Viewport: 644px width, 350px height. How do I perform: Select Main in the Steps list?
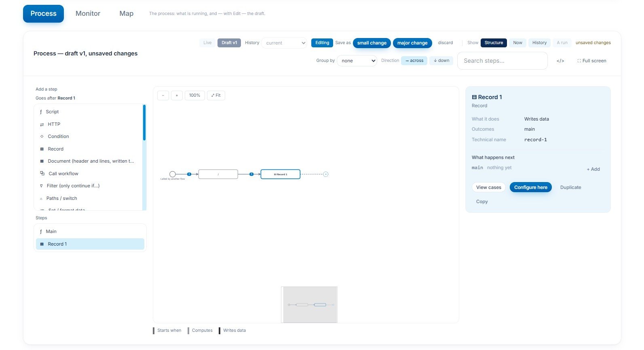click(90, 231)
